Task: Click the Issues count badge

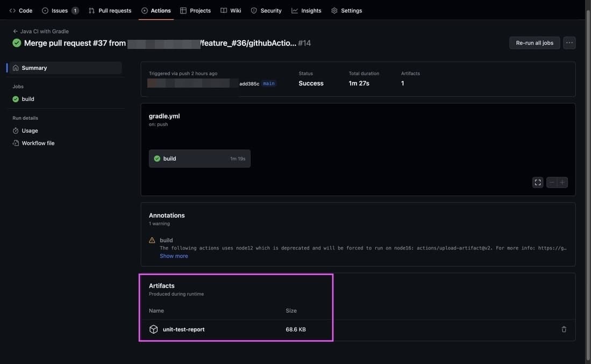Action: coord(75,11)
